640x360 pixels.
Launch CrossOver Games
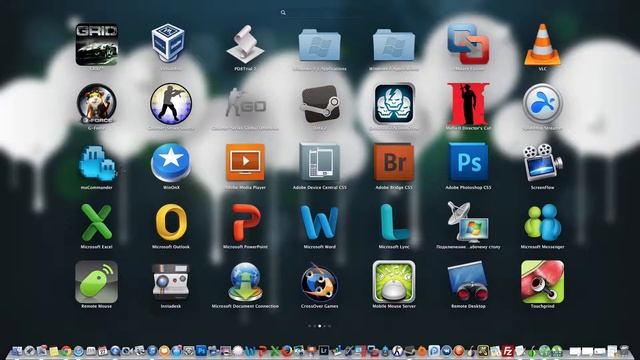coord(319,282)
